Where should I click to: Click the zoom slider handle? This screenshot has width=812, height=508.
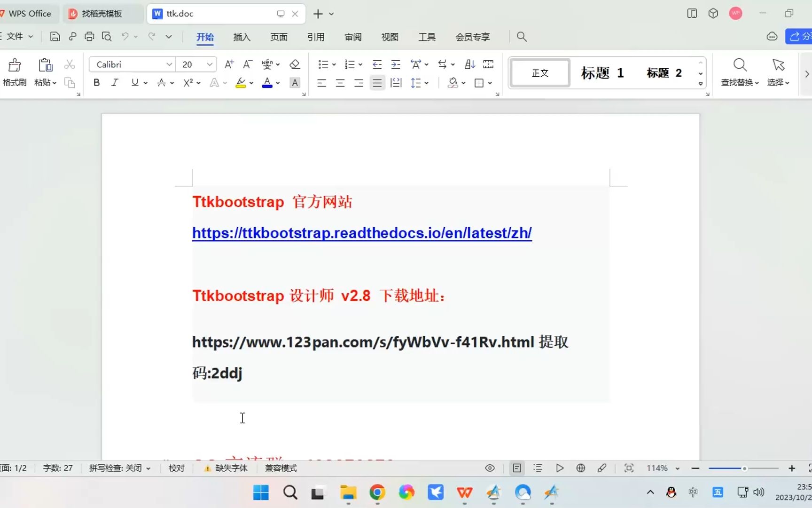pos(744,468)
